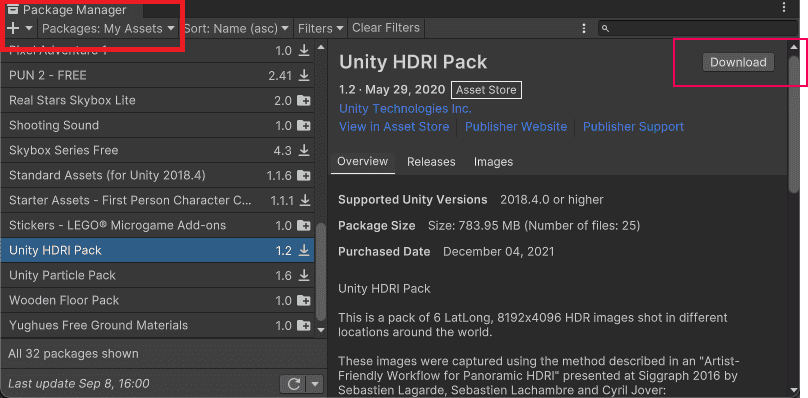Click import icon for Stickers LEGO Microgame row
808x398 pixels.
304,225
